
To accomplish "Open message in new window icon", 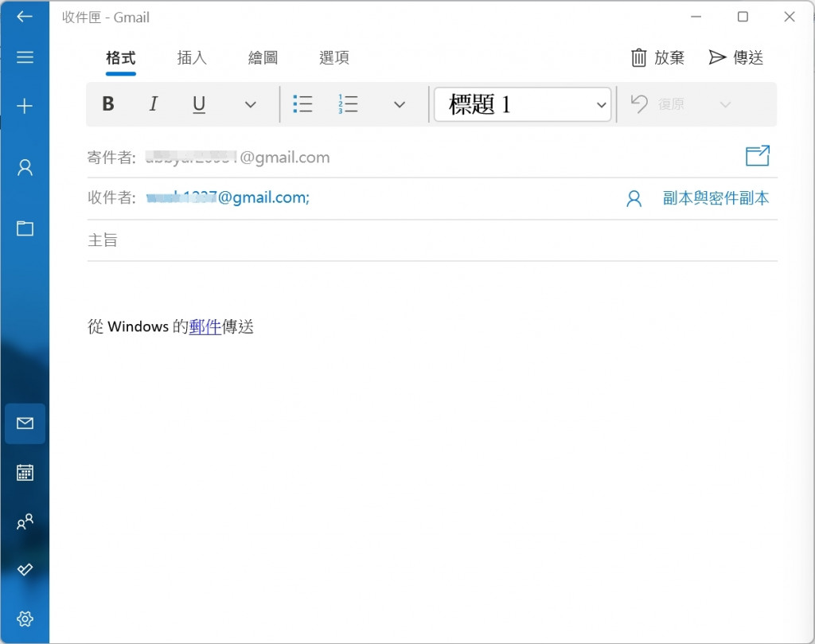I will coord(758,155).
